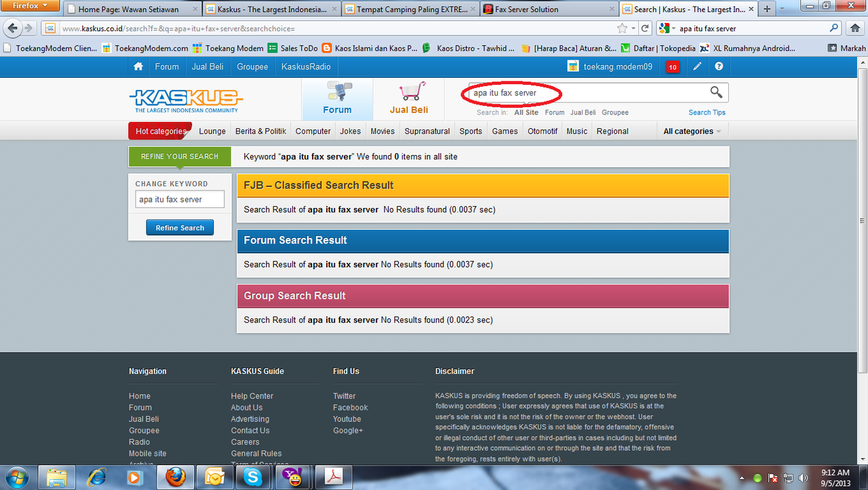Open the Firefox menu button

31,5
